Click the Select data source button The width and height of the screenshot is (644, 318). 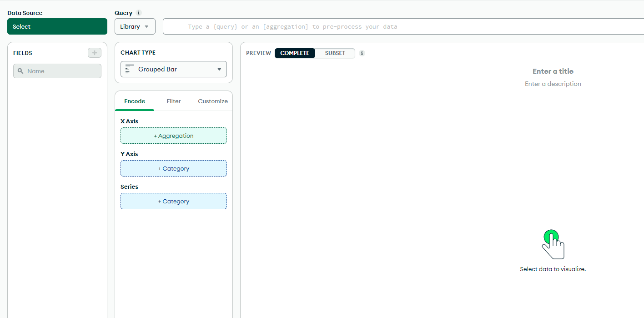point(57,26)
